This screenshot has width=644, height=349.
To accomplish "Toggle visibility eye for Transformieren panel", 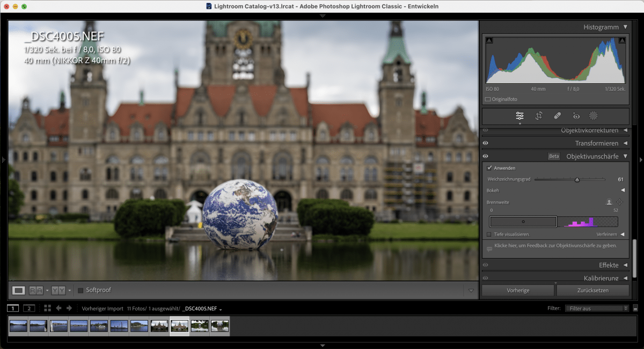I will (x=485, y=143).
